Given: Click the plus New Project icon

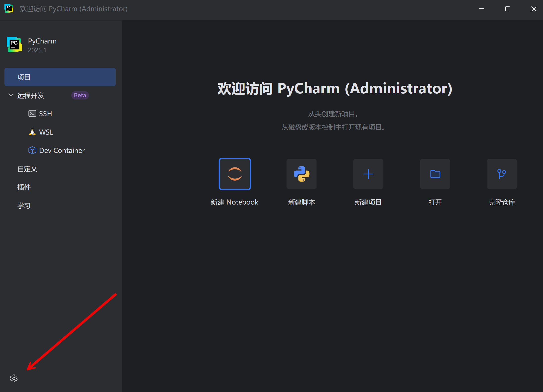Looking at the screenshot, I should point(368,174).
